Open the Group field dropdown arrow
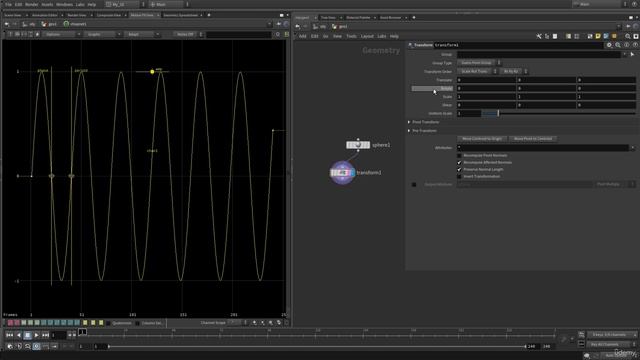Screen dimensions: 640x360 [x=624, y=54]
